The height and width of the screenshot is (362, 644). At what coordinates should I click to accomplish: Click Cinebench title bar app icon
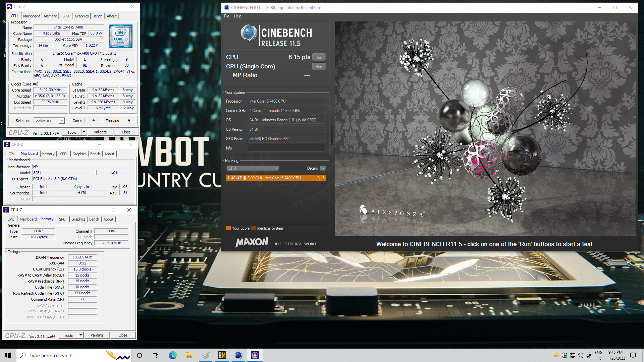coord(227,7)
